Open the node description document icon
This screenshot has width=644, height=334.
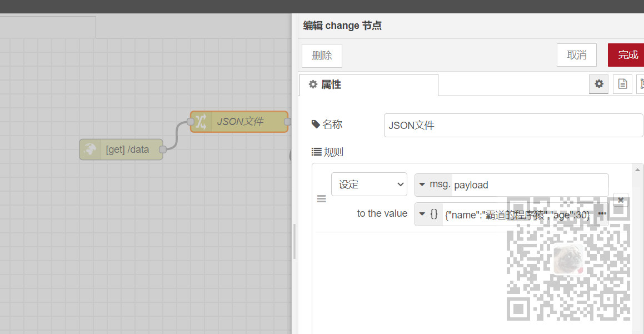(623, 84)
